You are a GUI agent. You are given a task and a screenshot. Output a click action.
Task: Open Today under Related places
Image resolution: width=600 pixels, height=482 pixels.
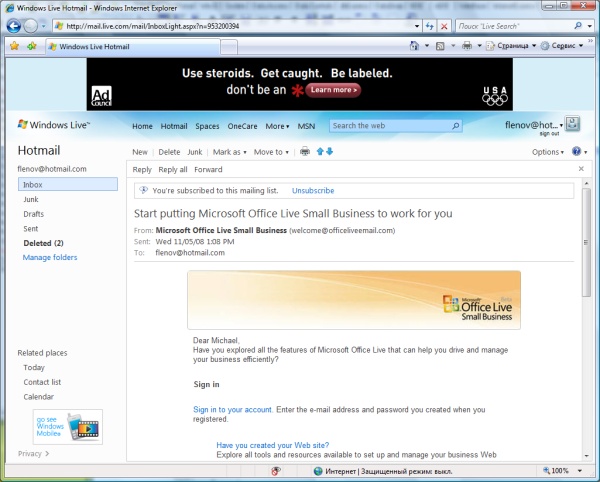[34, 368]
